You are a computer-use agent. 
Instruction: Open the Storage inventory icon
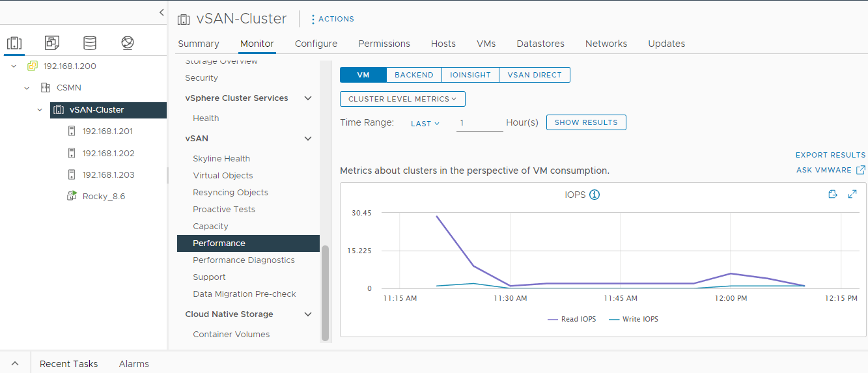(x=90, y=43)
